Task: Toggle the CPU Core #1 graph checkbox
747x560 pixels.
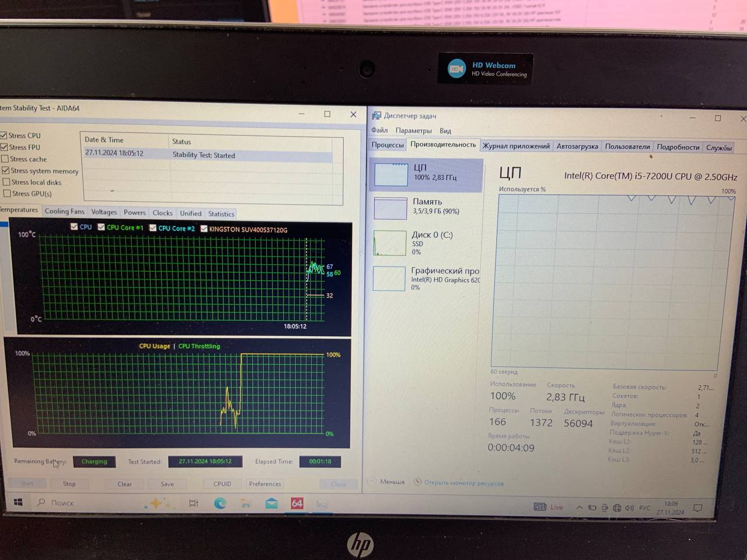Action: tap(101, 227)
